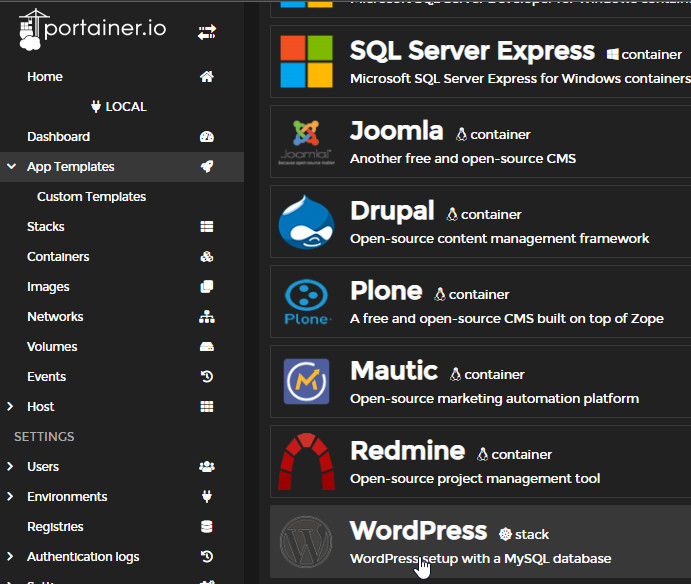
Task: Click the Images clone icon
Action: pos(207,287)
